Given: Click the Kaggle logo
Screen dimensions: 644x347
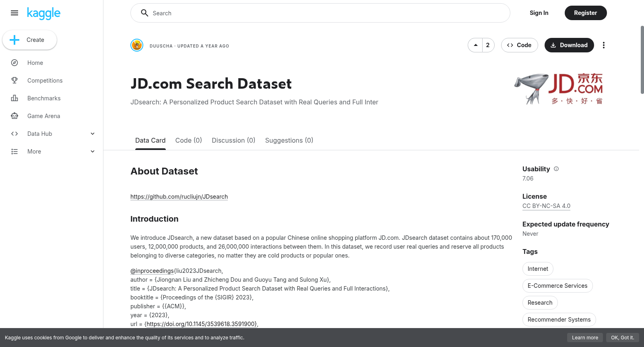Looking at the screenshot, I should click(43, 13).
